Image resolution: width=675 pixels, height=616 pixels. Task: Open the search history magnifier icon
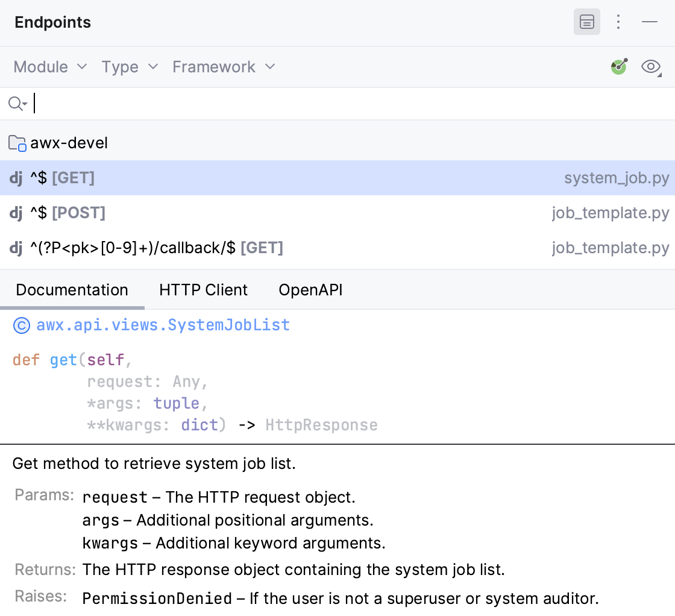(x=17, y=104)
